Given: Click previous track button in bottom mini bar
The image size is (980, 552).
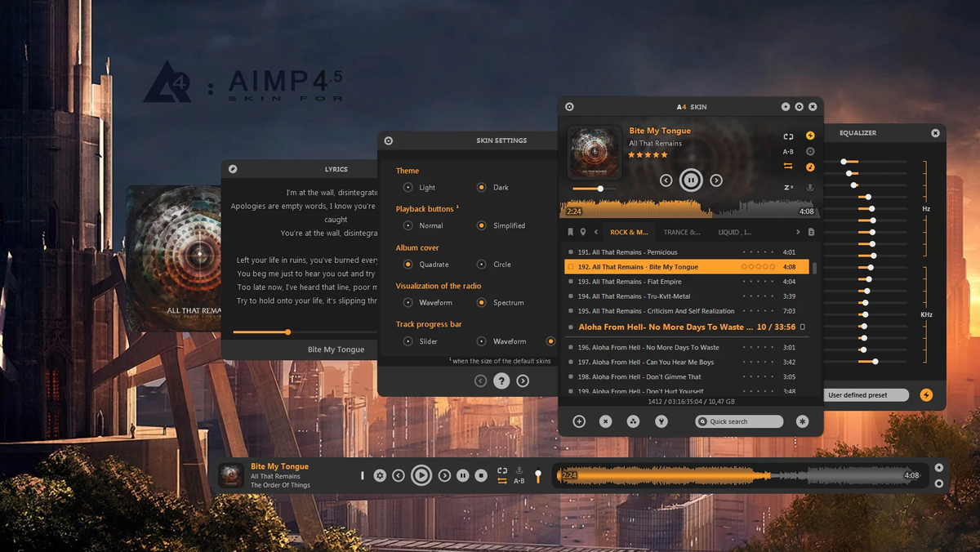Looking at the screenshot, I should coord(399,475).
